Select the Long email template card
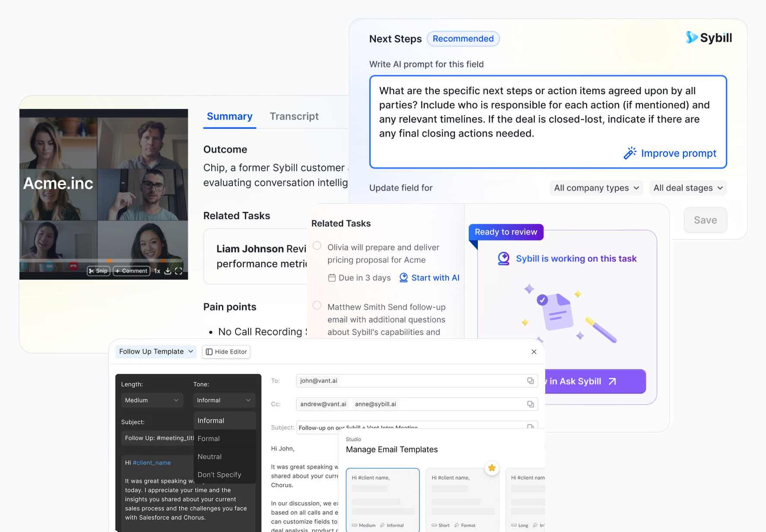 tap(525, 500)
